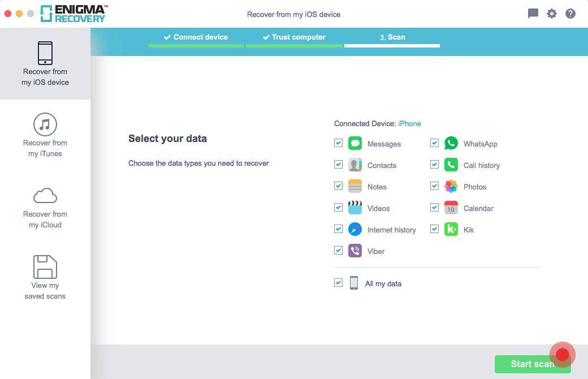Click the Enigma Recovery logo
The image size is (588, 379).
(74, 14)
